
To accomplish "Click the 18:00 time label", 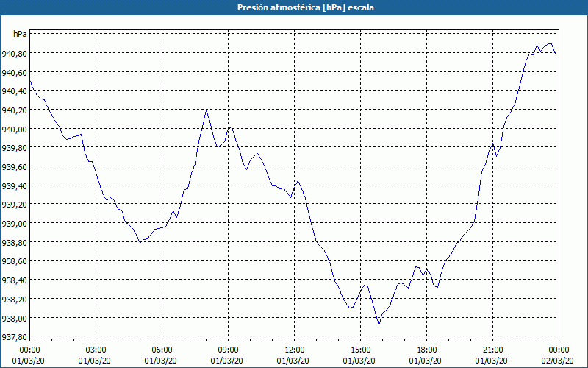I will [x=427, y=350].
